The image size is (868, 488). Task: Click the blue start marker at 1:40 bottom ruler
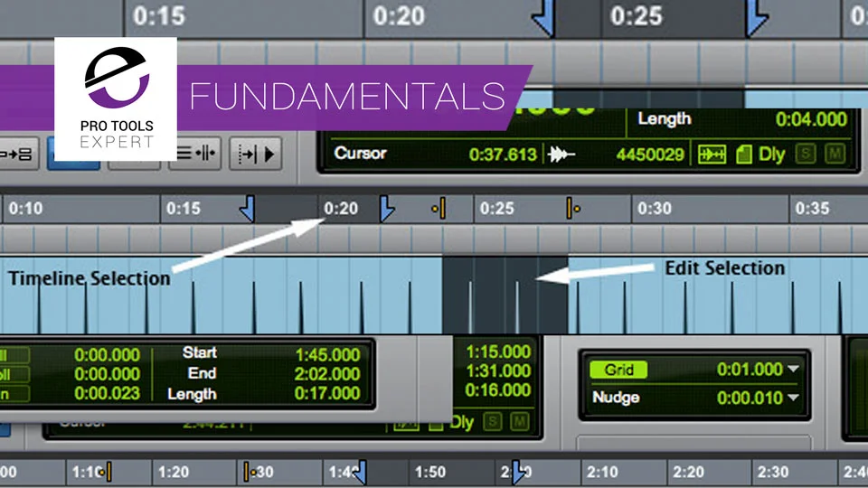361,472
